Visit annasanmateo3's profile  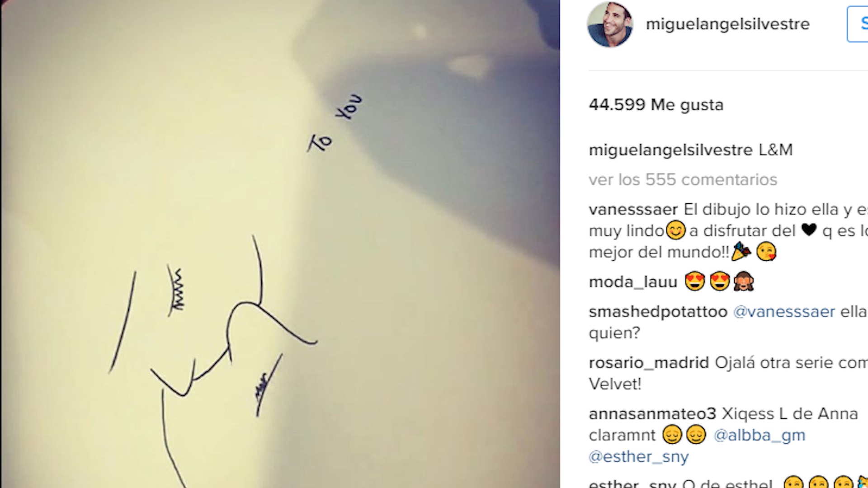click(652, 414)
